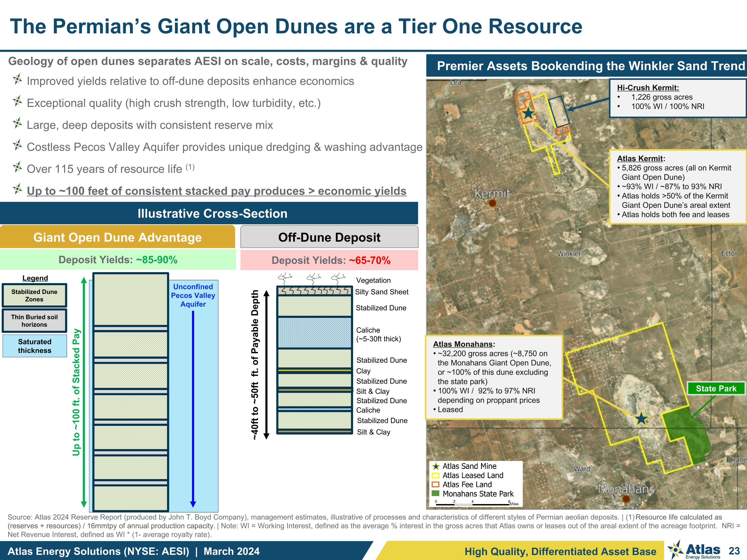Screen dimensions: 747x560
Task: Open the Atlas Kermit callout heading
Action: (x=641, y=159)
